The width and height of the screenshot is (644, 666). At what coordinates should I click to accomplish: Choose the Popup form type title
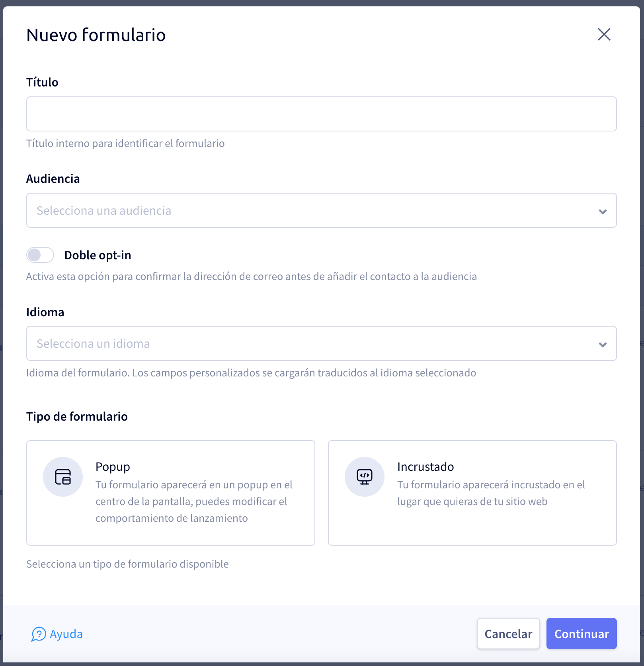113,467
